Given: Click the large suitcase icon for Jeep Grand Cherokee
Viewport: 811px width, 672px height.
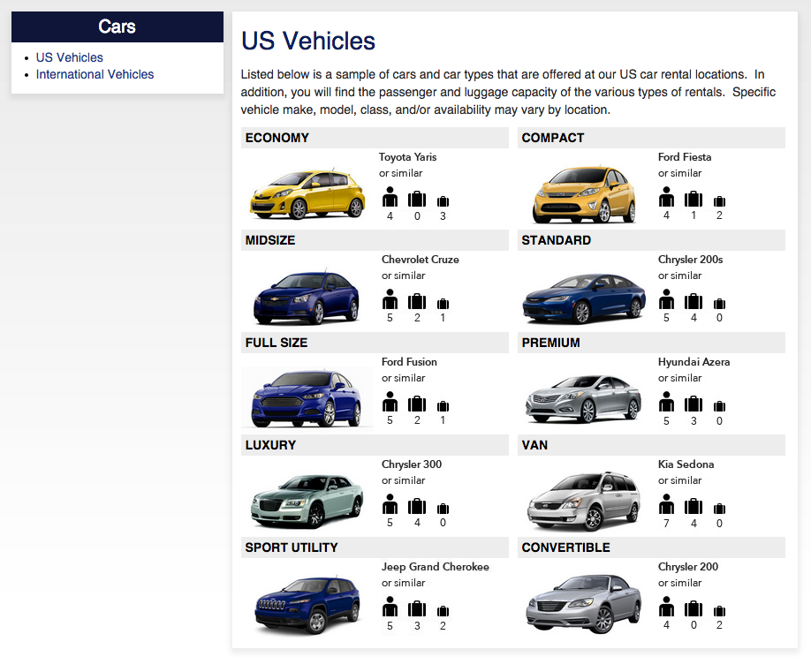Looking at the screenshot, I should click(x=417, y=608).
